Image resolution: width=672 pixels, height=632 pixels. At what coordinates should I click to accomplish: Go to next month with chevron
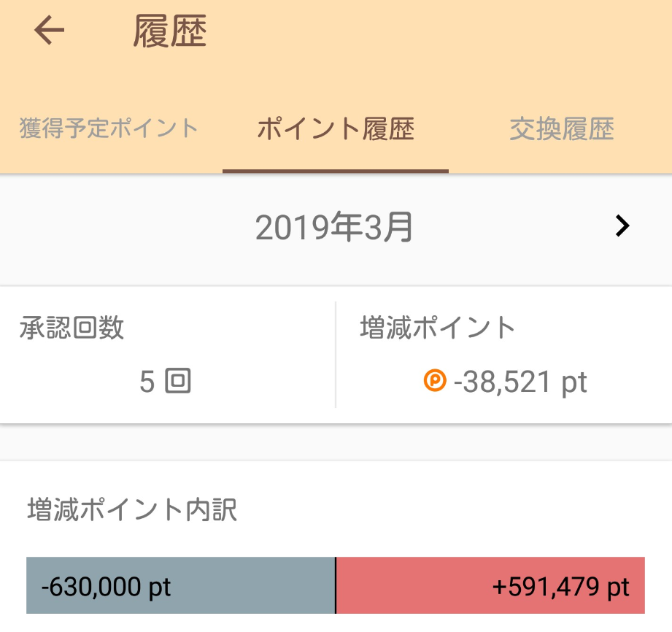coord(622,226)
